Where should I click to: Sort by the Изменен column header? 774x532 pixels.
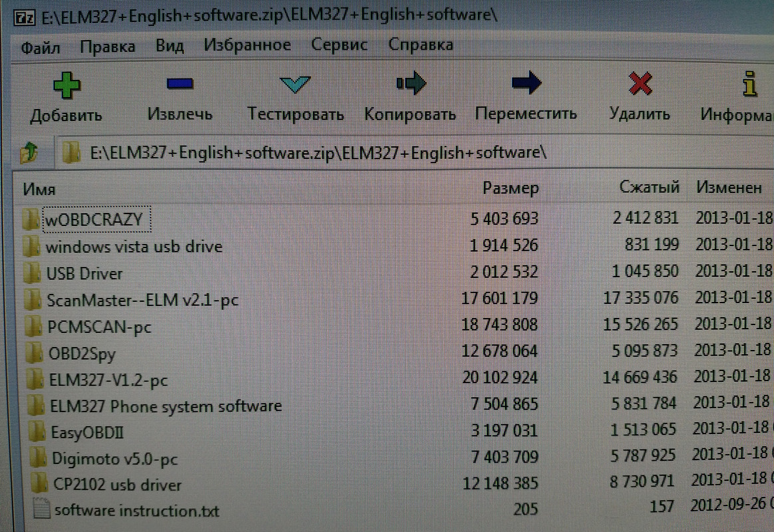tap(729, 187)
